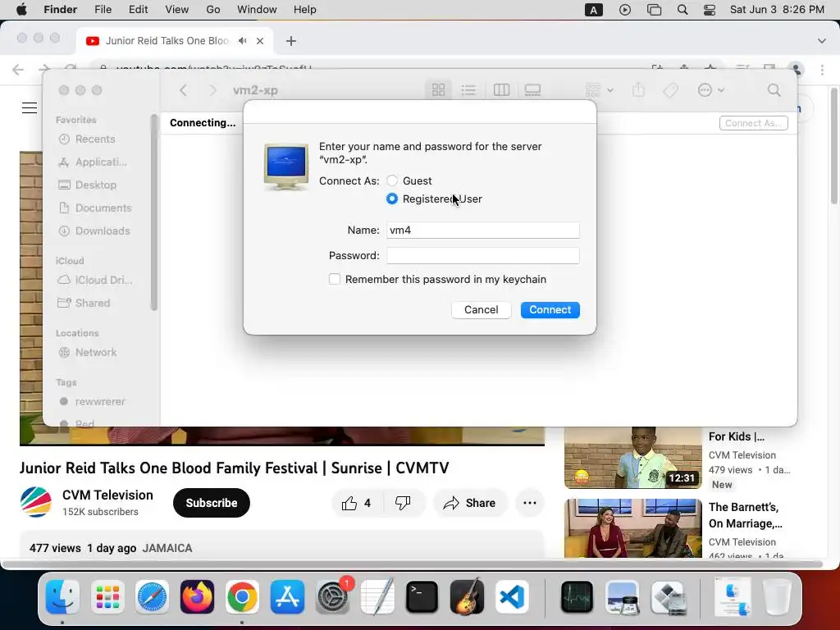Launch Firefox from the Dock
Viewport: 840px width, 630px height.
click(197, 597)
